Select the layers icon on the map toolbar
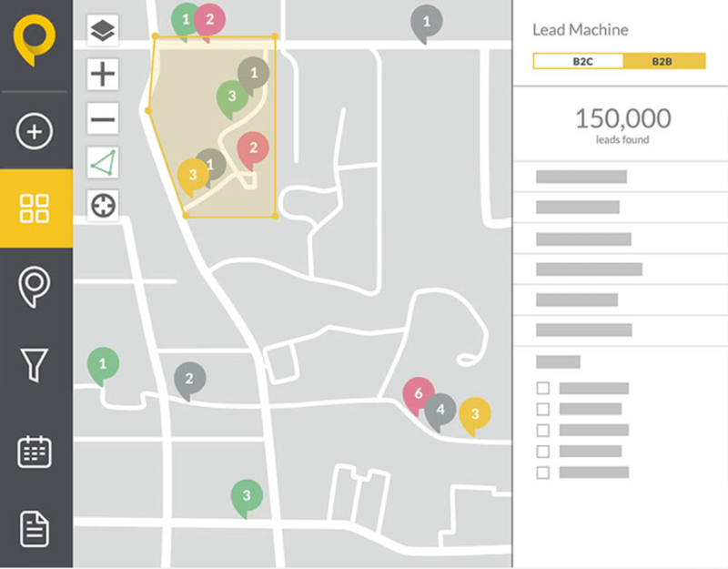This screenshot has height=569, width=728. tap(102, 29)
